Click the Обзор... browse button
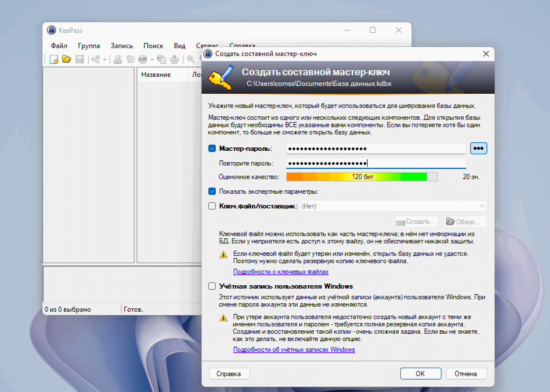The image size is (550, 392). tap(465, 222)
